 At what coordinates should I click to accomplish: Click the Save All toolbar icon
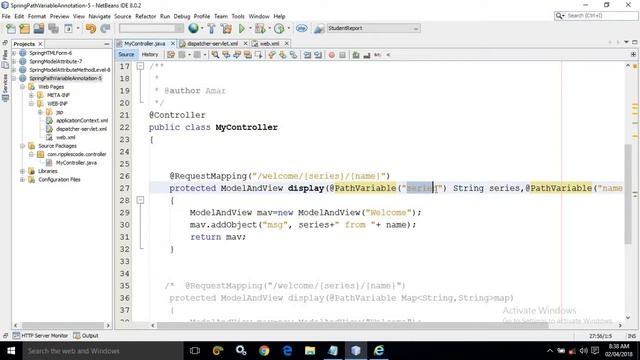point(53,28)
